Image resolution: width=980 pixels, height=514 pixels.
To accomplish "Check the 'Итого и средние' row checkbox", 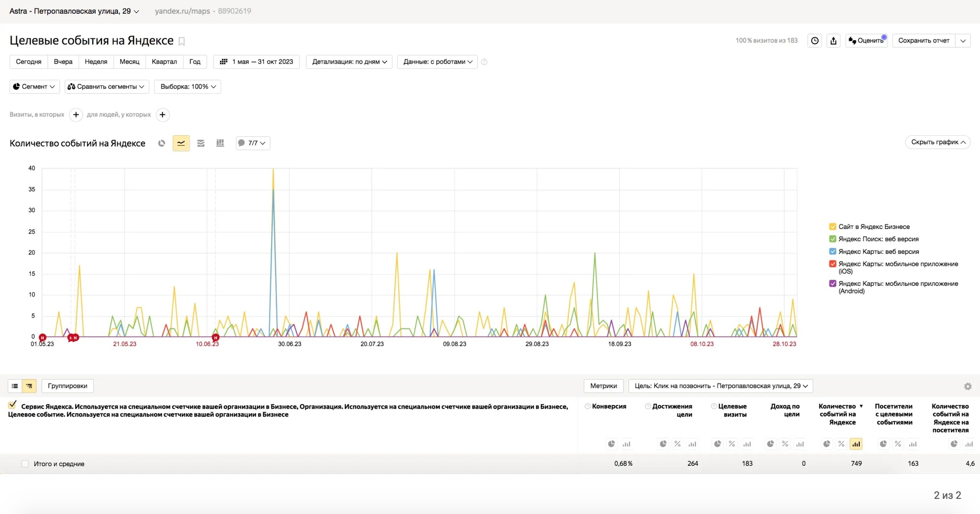I will [25, 464].
